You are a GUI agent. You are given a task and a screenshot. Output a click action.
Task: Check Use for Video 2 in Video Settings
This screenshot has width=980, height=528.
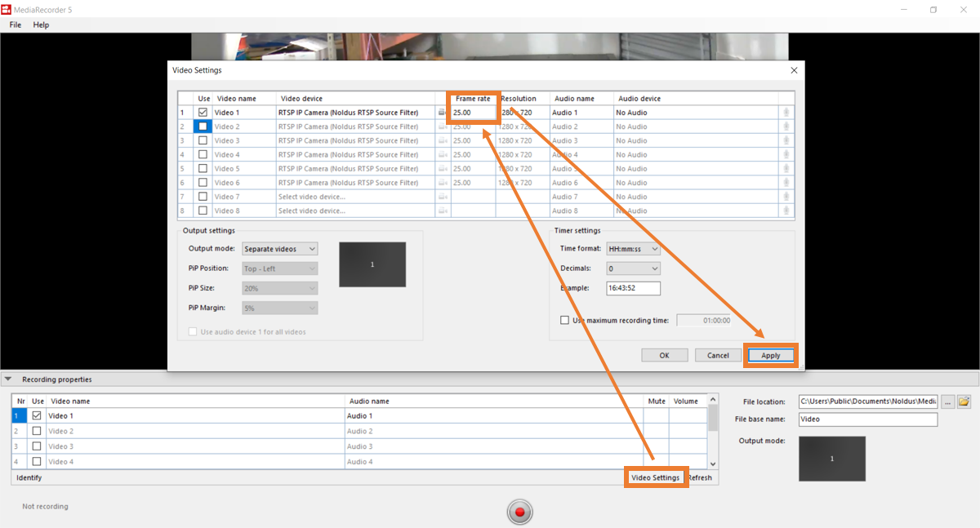click(203, 126)
